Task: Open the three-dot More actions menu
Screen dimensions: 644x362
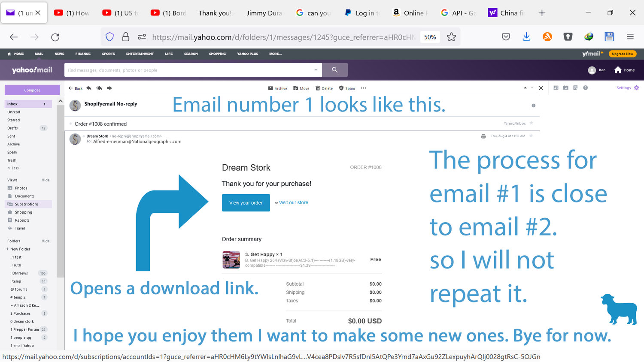Action: (x=364, y=88)
